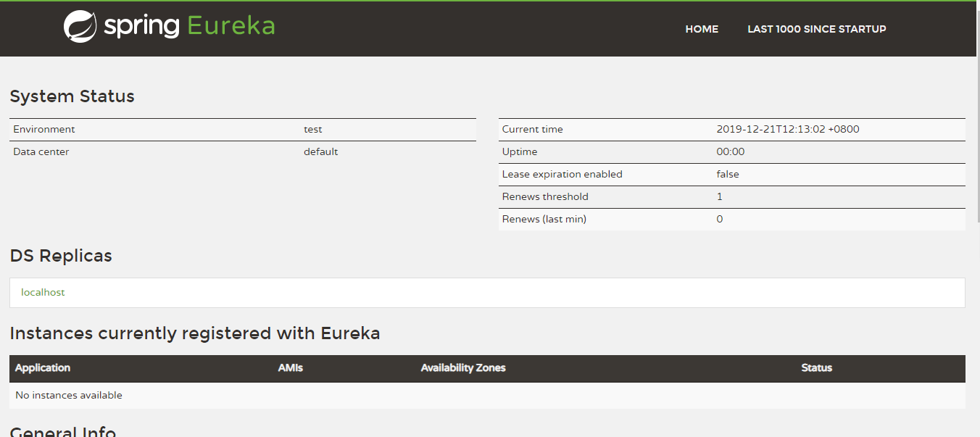Click the Status column header
Viewport: 980px width, 437px height.
[x=816, y=368]
